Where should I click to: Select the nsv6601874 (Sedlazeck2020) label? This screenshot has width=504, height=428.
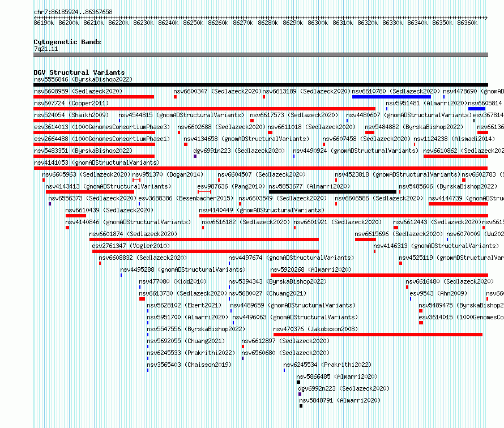click(133, 234)
